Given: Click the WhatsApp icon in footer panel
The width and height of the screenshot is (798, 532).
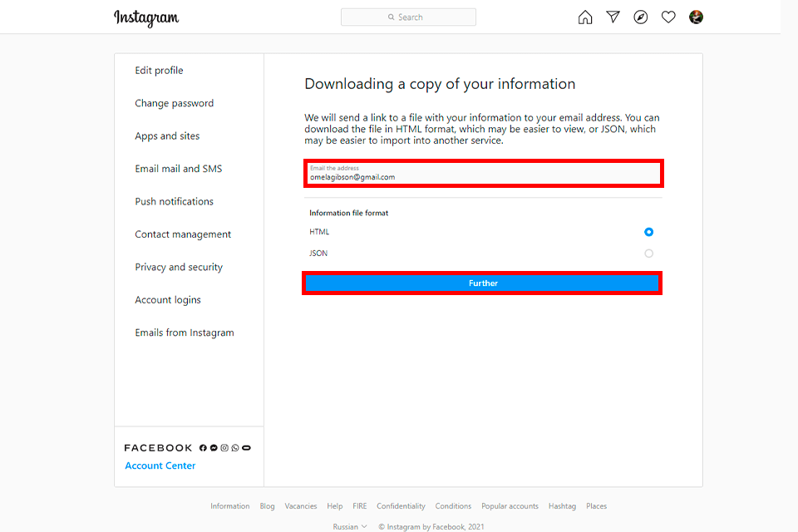Looking at the screenshot, I should 235,448.
